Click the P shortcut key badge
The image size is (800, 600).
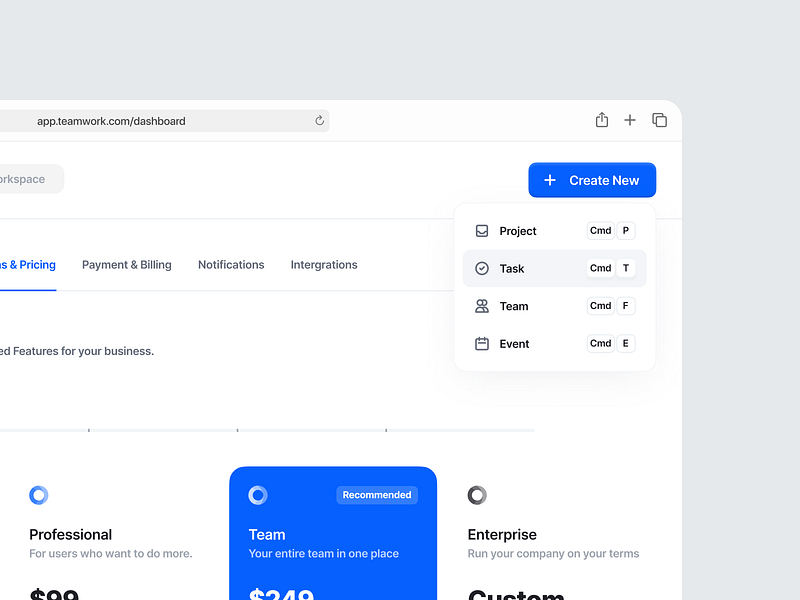click(626, 231)
